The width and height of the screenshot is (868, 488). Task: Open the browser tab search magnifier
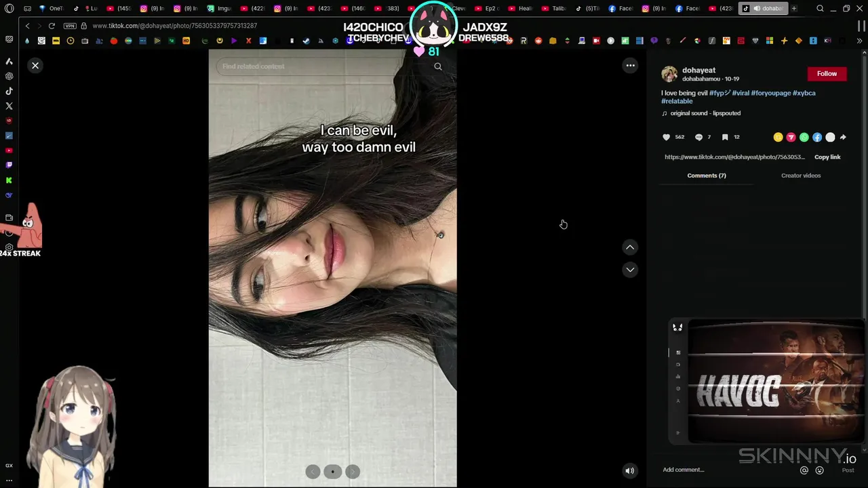pyautogui.click(x=820, y=9)
